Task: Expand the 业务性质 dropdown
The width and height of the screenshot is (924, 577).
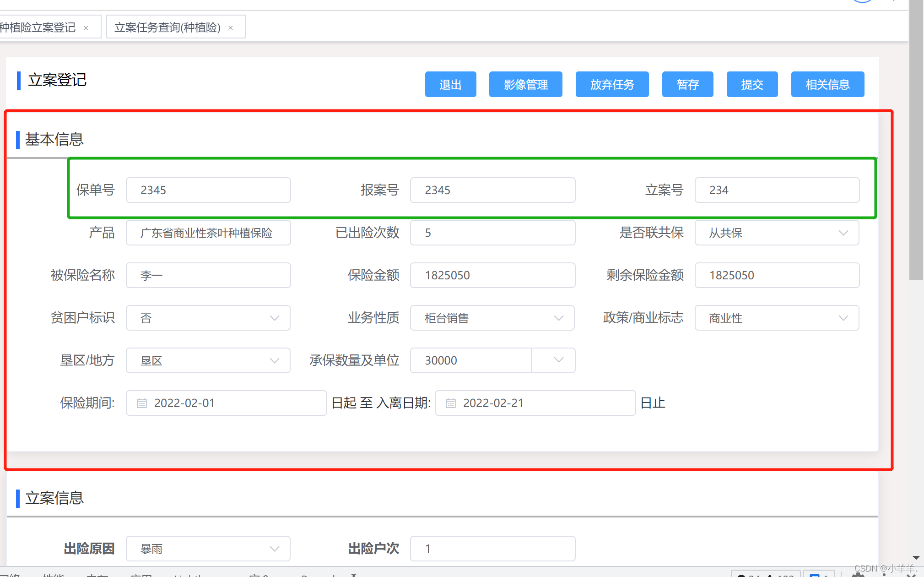Action: (492, 318)
